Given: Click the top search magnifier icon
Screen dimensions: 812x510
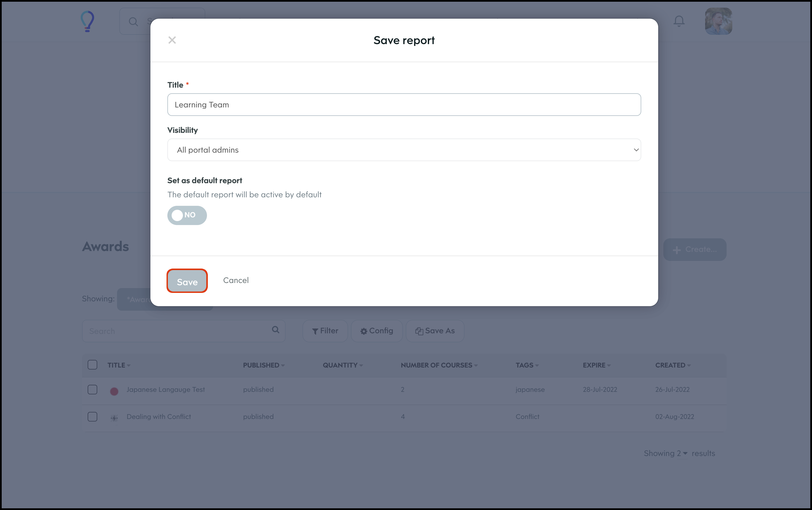Looking at the screenshot, I should click(133, 22).
